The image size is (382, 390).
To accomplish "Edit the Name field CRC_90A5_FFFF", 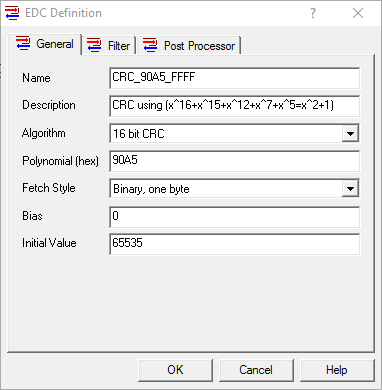I will pyautogui.click(x=235, y=78).
